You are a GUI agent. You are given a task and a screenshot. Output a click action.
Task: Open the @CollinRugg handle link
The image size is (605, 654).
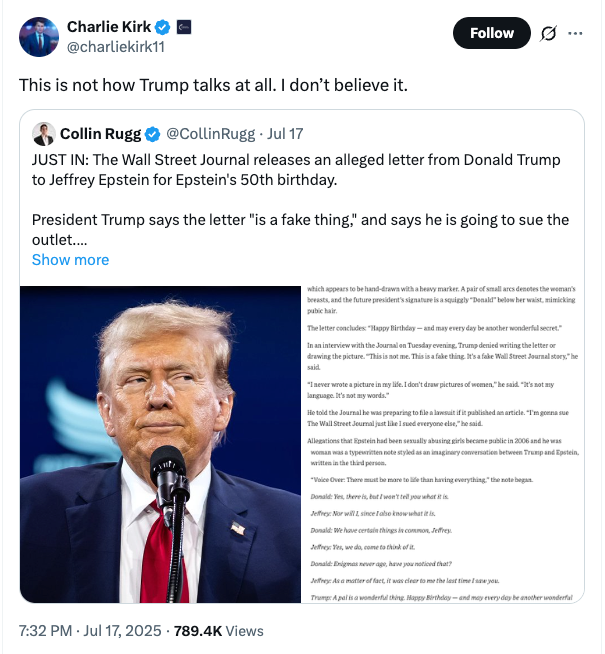coord(210,134)
